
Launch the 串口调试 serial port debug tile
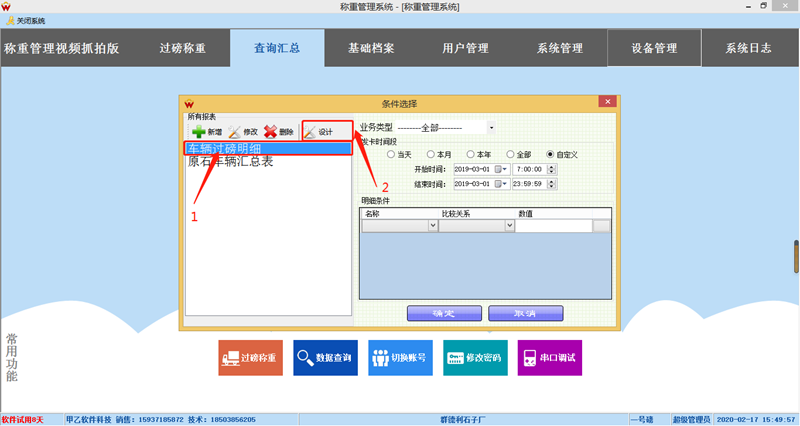[550, 357]
